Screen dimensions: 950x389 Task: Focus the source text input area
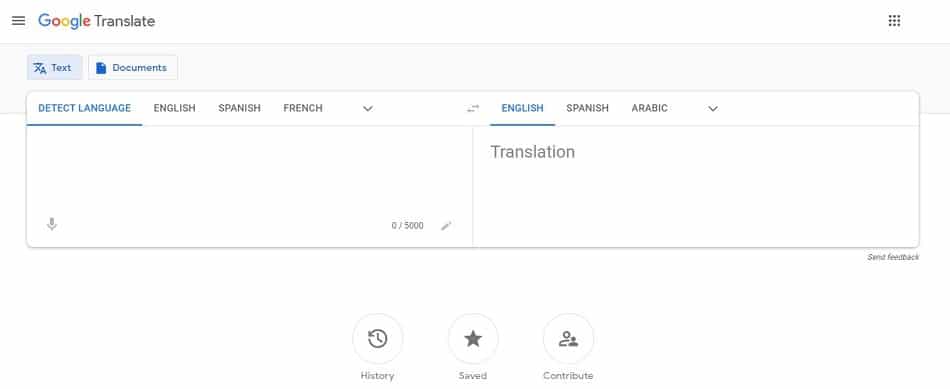(248, 170)
